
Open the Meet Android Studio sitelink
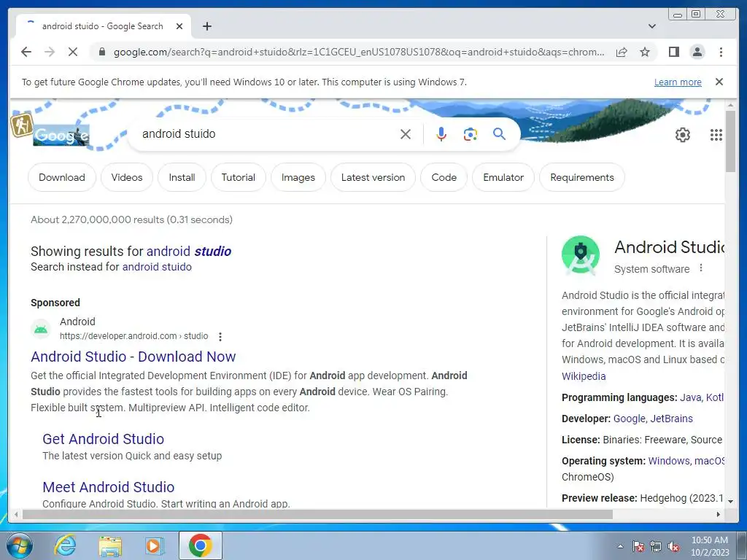pos(109,487)
